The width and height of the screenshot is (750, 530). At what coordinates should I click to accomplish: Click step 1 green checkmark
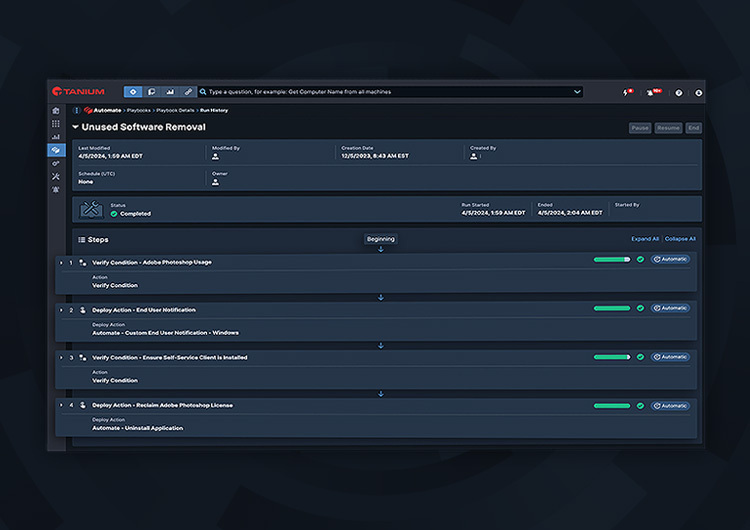[640, 259]
